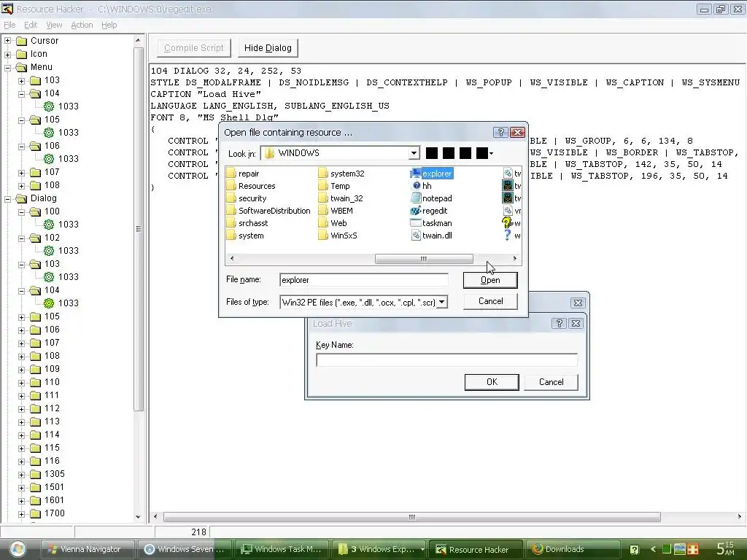Collapse the Dialog tree node

(x=7, y=198)
